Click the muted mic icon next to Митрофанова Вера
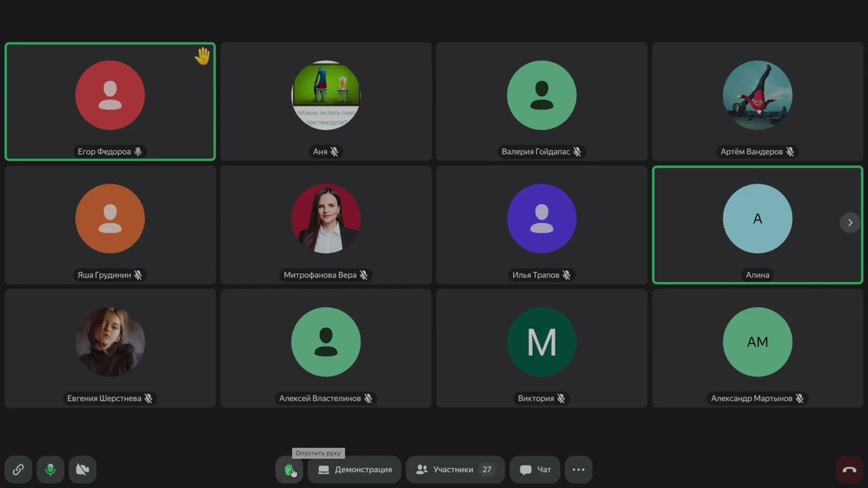The width and height of the screenshot is (868, 488). (x=363, y=275)
